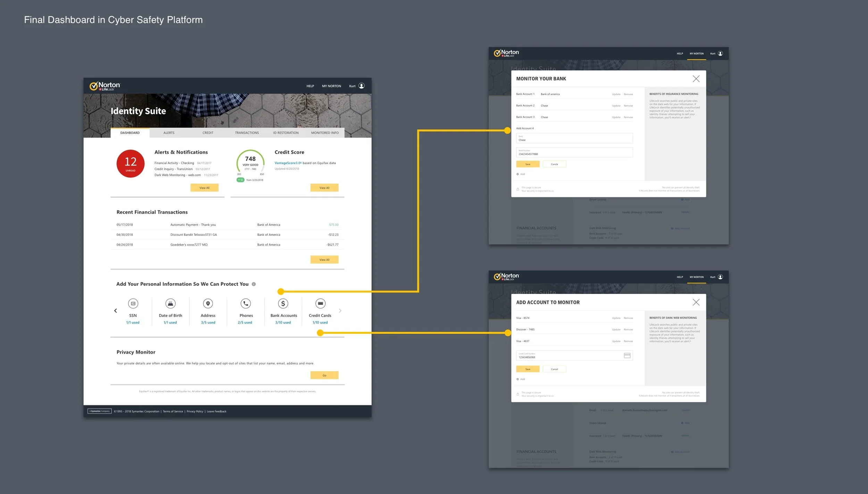Click the Bank Number input field
The height and width of the screenshot is (494, 868).
tap(574, 152)
